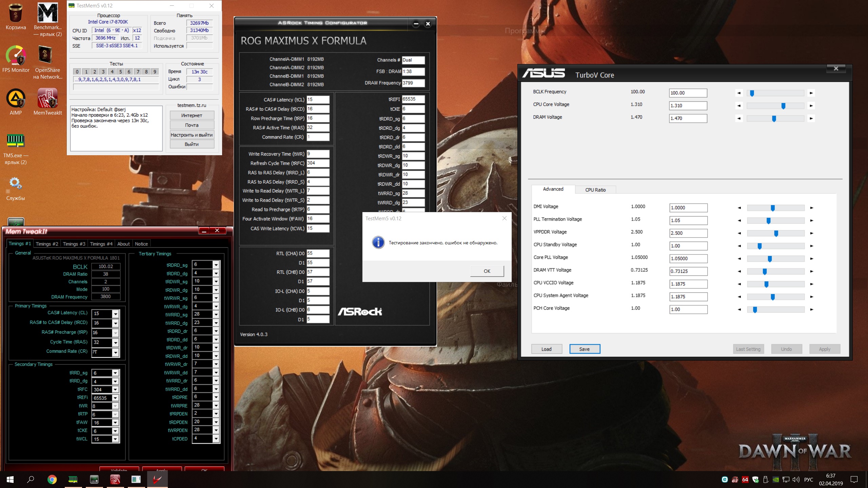Screen dimensions: 868x488
Task: Expand the CAS# Latency (CL) dropdown
Action: click(x=116, y=313)
